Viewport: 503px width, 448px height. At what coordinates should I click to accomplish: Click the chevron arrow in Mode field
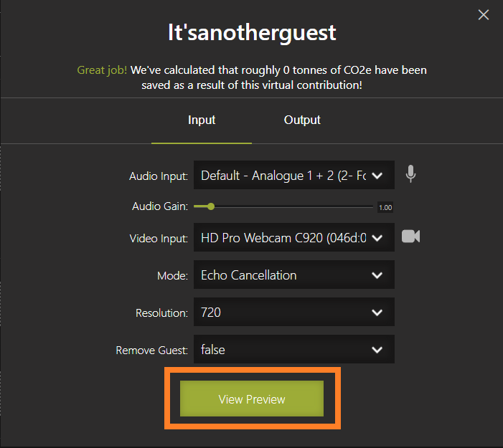(x=377, y=275)
